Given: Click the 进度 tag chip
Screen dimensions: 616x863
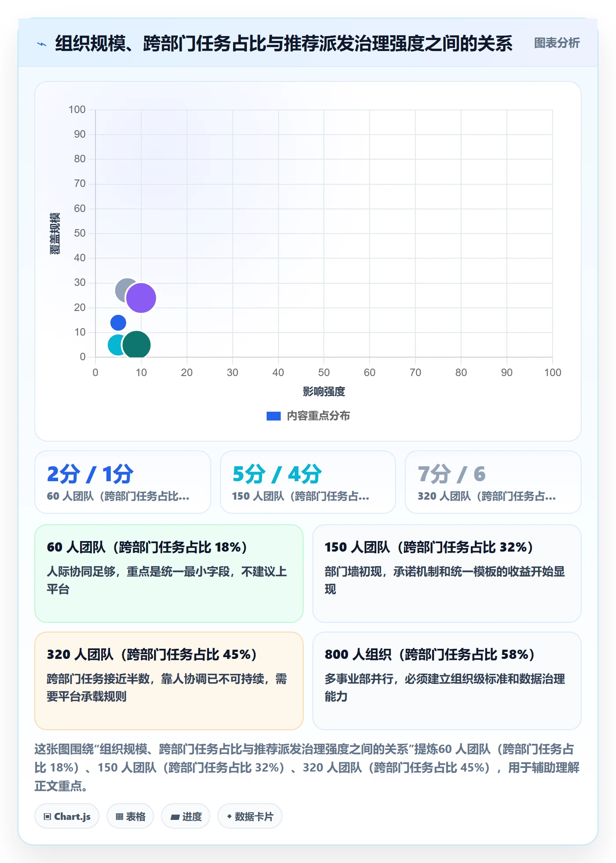Looking at the screenshot, I should click(186, 816).
